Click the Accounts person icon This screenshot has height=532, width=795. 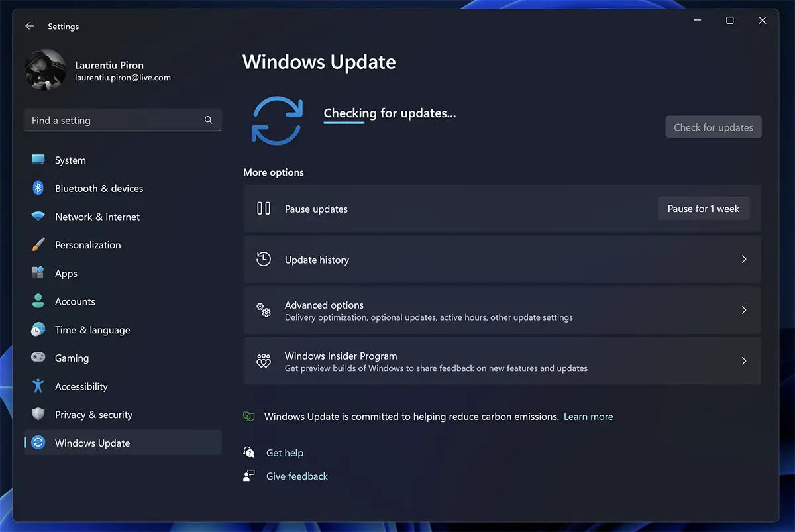(x=38, y=301)
